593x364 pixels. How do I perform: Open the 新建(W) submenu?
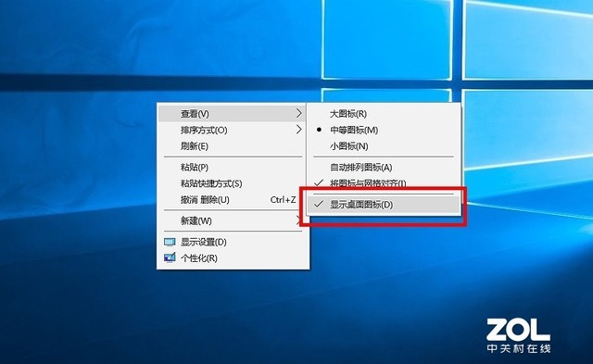pos(232,220)
